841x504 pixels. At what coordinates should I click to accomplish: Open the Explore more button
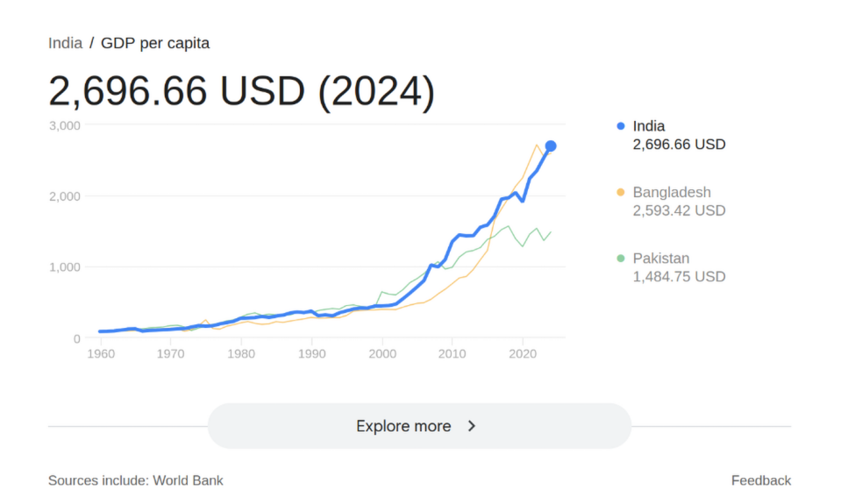(x=419, y=426)
